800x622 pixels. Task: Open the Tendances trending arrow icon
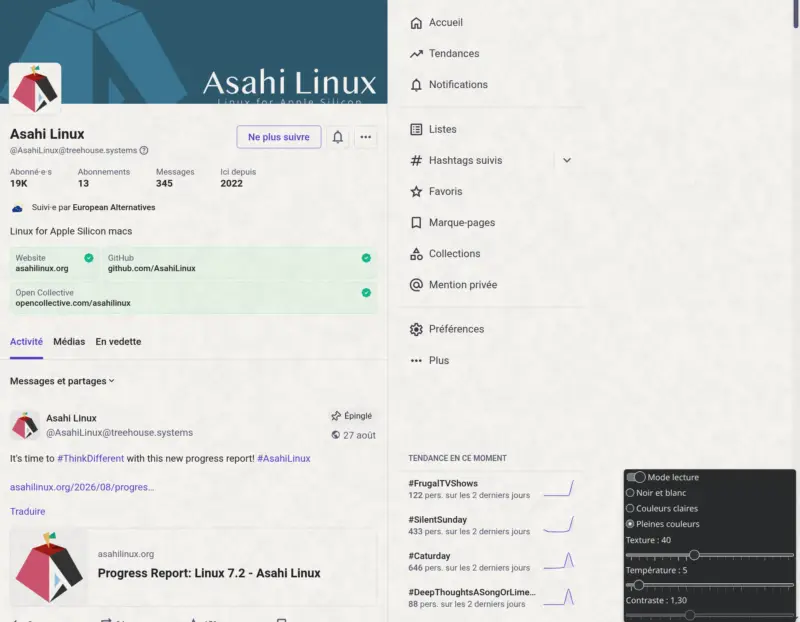pyautogui.click(x=416, y=54)
